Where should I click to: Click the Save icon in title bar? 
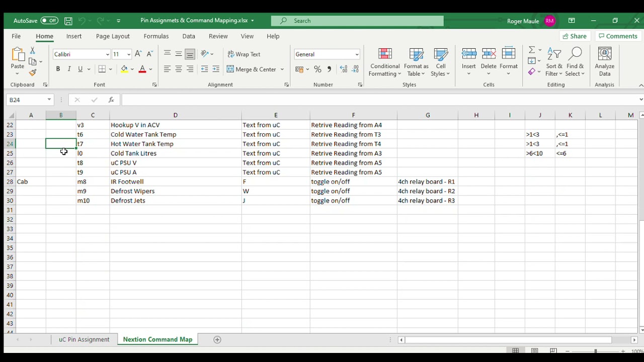[68, 21]
